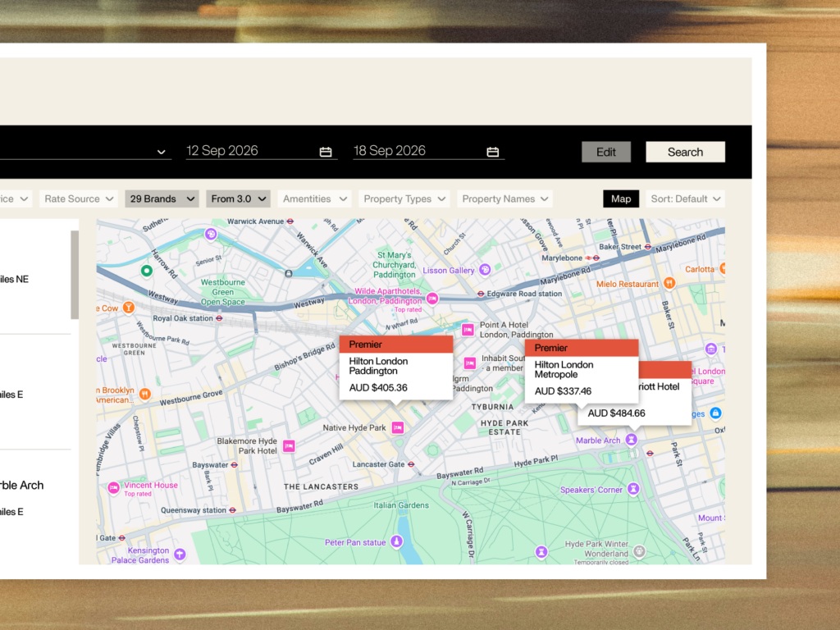840x630 pixels.
Task: Open the check-in date calendar icon
Action: 325,152
